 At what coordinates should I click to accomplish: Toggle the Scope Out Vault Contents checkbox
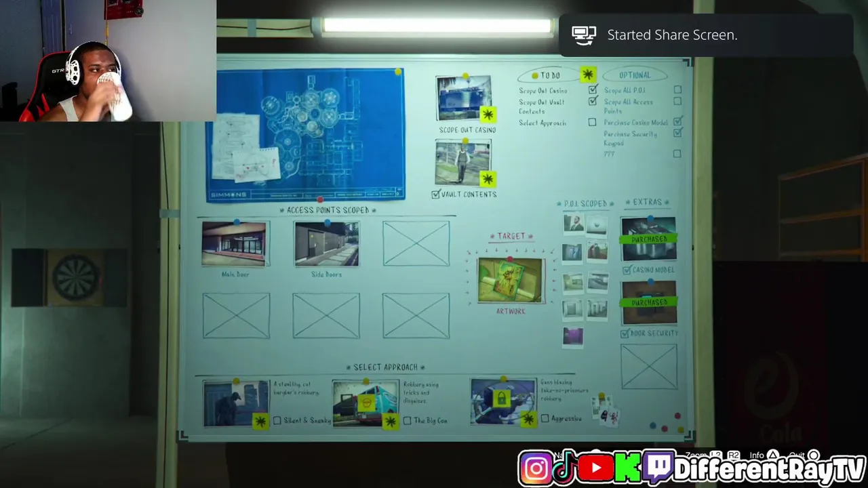pos(593,102)
